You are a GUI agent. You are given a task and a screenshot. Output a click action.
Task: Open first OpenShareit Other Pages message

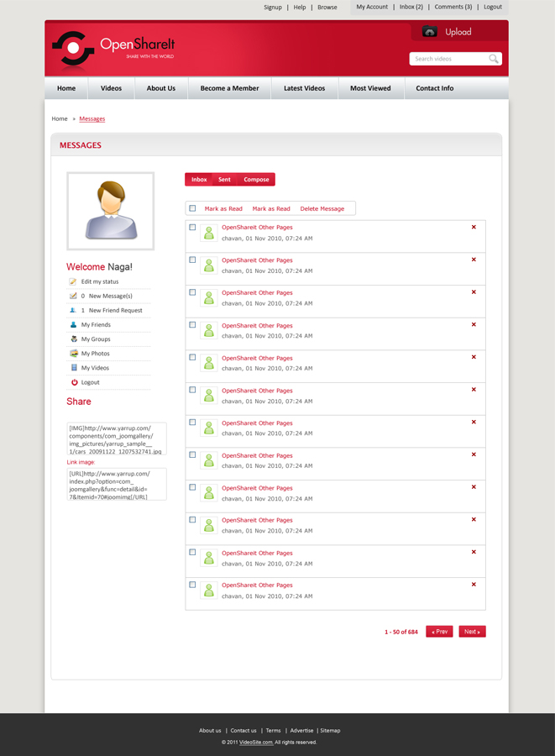pos(257,227)
